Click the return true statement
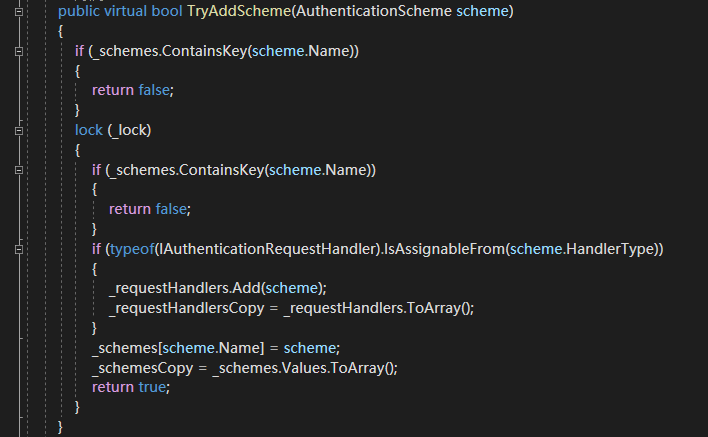The height and width of the screenshot is (437, 708). point(130,387)
